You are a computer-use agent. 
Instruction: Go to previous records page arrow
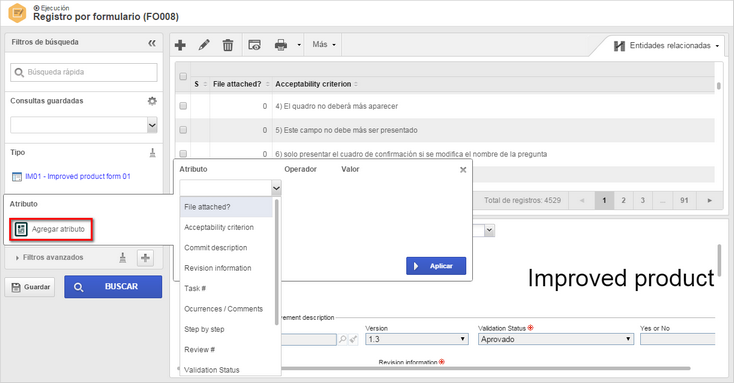point(582,200)
